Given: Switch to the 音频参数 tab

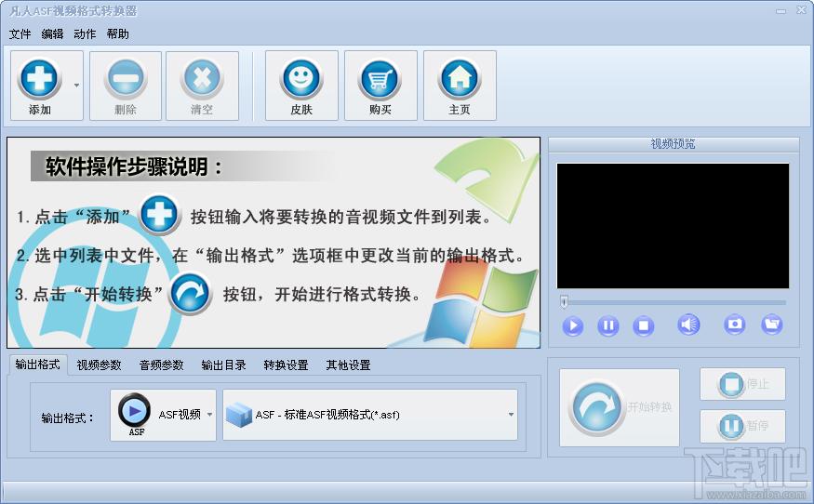Looking at the screenshot, I should click(162, 365).
